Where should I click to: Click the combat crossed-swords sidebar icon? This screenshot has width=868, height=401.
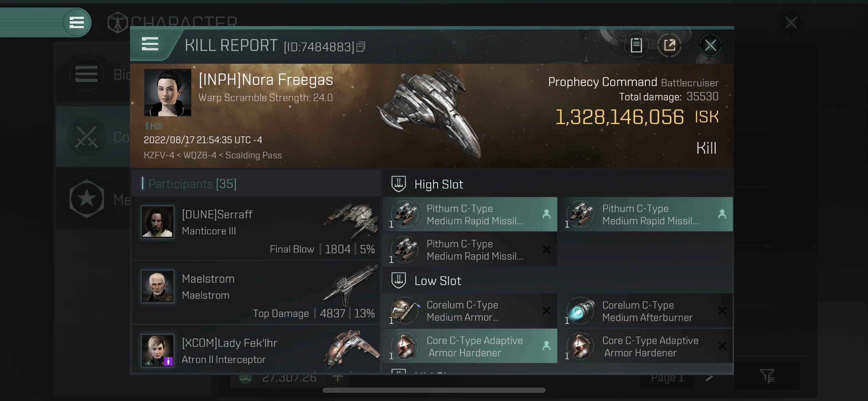(x=86, y=136)
